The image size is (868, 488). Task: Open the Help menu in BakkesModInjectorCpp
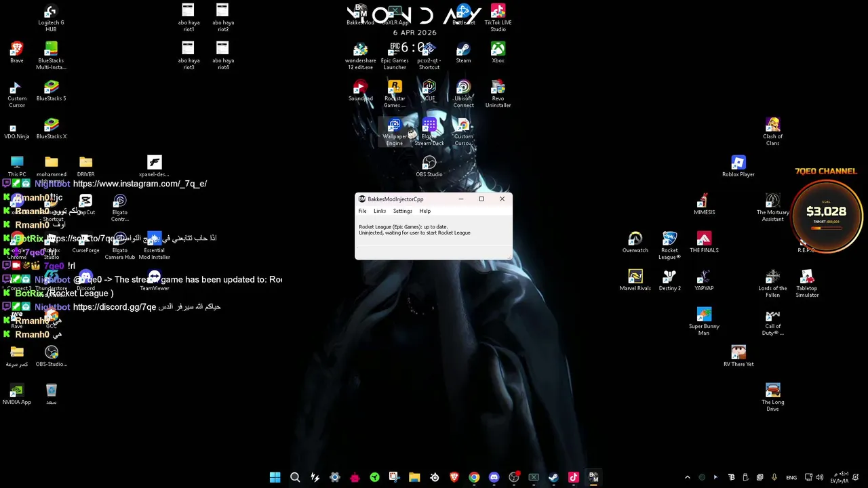coord(425,211)
